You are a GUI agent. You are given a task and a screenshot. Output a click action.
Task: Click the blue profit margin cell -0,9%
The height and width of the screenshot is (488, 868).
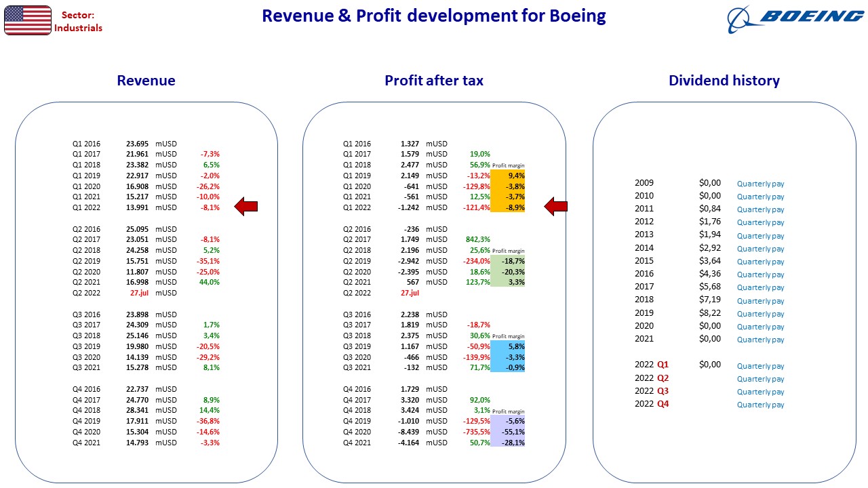pos(507,367)
